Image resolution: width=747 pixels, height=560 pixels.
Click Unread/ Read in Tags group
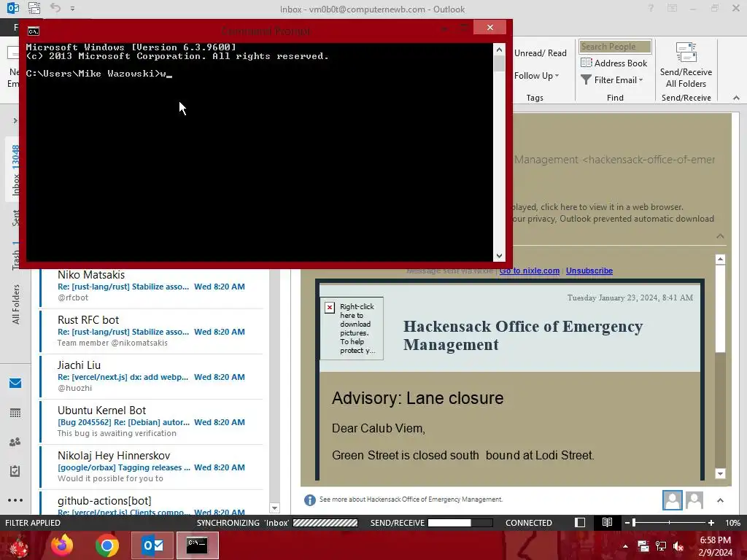[541, 52]
